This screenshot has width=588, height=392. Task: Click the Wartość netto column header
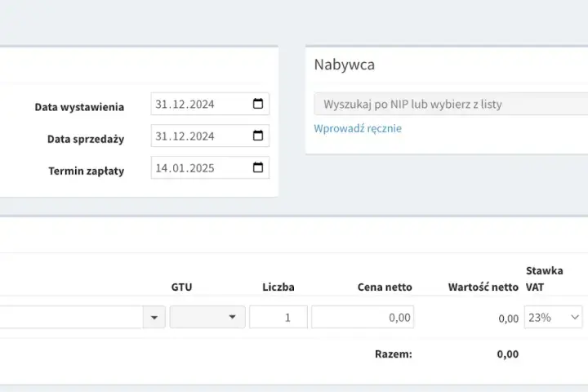tap(483, 287)
